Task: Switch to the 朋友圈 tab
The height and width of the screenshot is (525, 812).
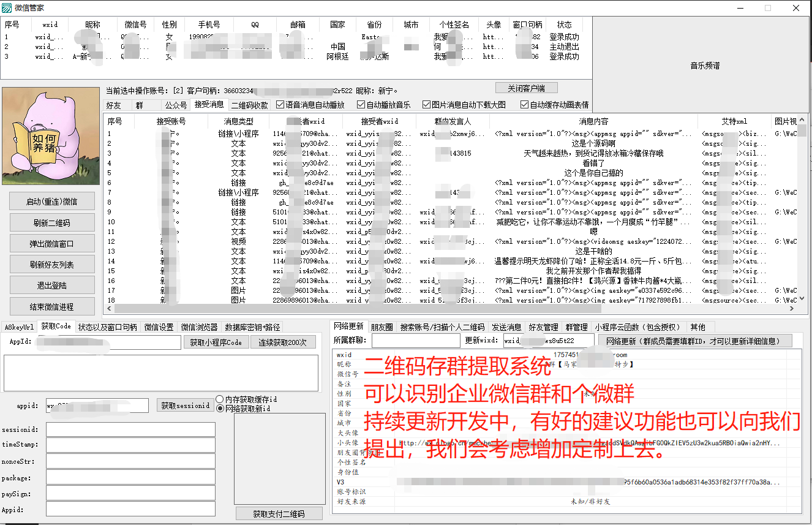Action: coord(382,327)
